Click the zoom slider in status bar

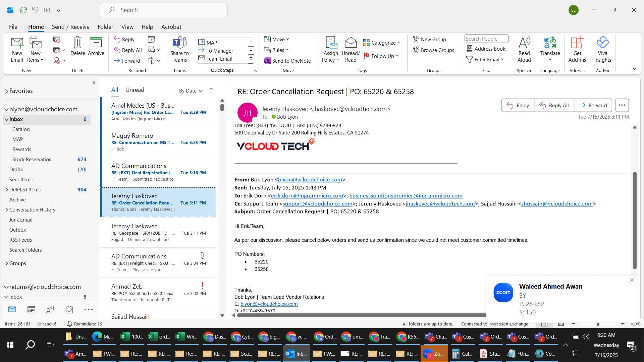coord(598,324)
